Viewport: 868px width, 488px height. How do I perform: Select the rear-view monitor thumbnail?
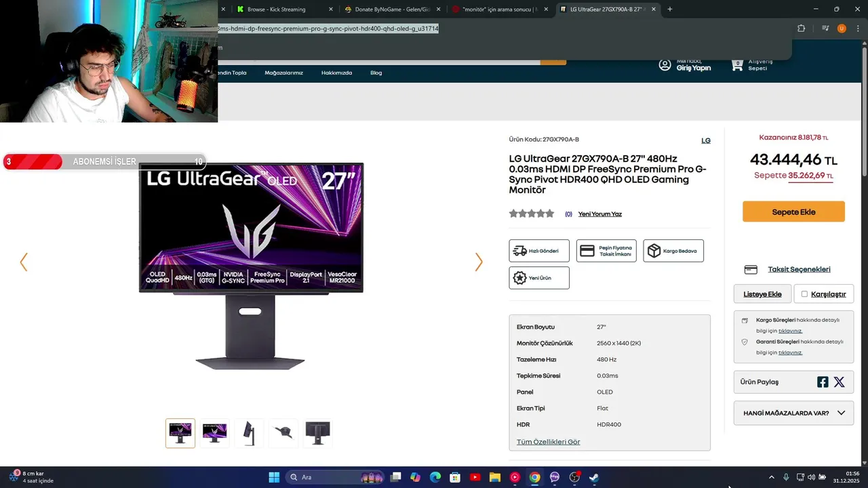click(x=317, y=433)
